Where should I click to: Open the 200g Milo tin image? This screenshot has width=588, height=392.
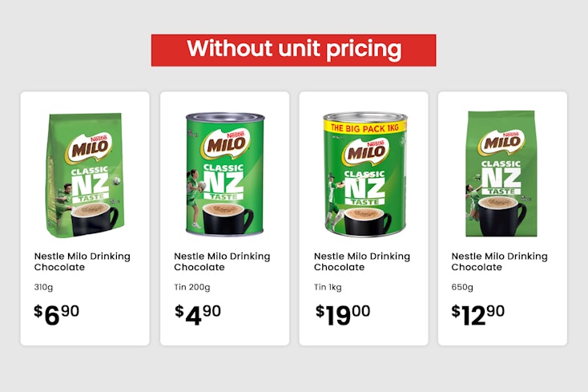[x=225, y=175]
